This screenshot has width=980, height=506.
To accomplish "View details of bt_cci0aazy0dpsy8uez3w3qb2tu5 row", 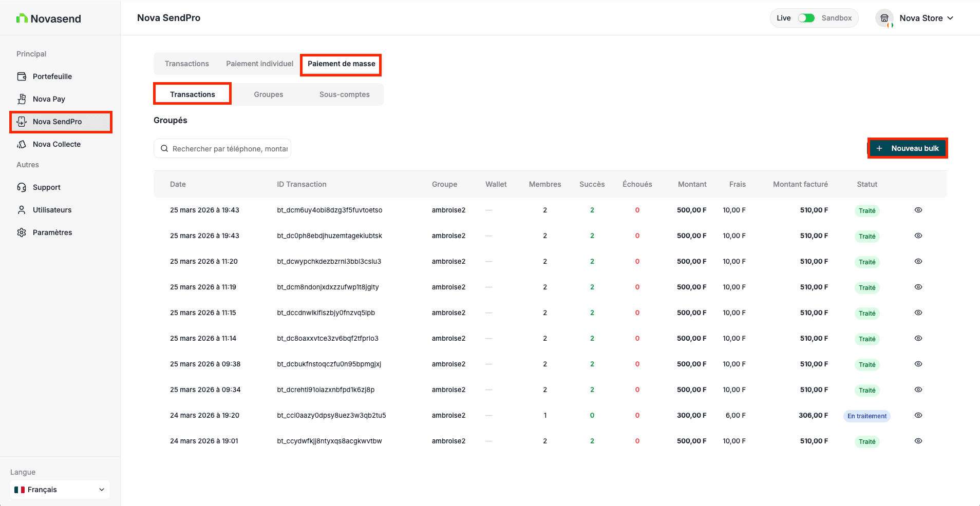I will (918, 415).
